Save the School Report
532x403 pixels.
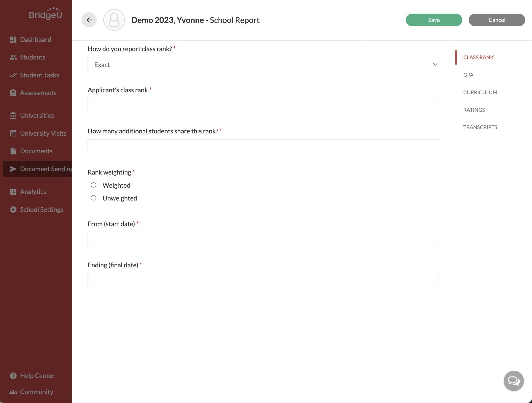[434, 20]
